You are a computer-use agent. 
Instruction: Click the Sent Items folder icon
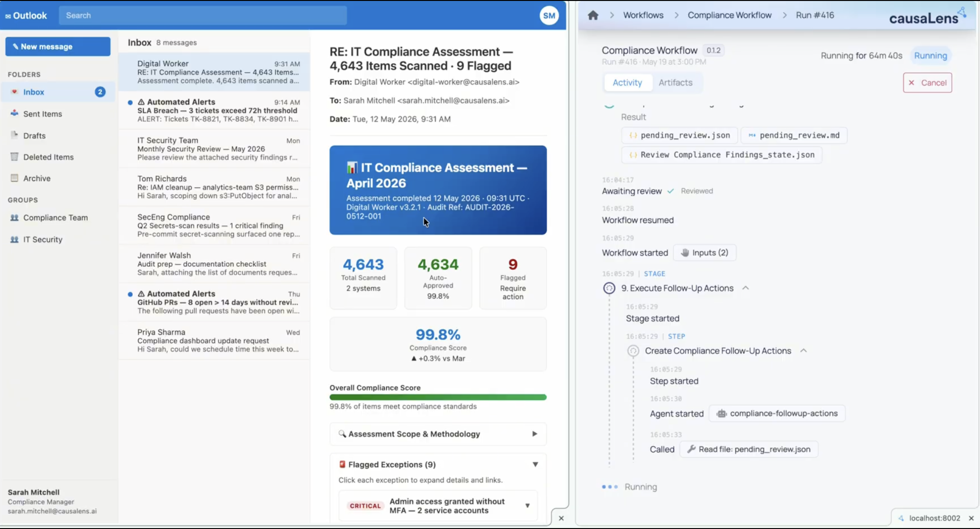click(x=15, y=113)
